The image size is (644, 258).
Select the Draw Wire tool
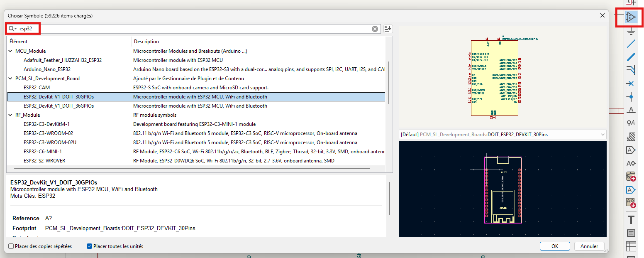(x=631, y=43)
